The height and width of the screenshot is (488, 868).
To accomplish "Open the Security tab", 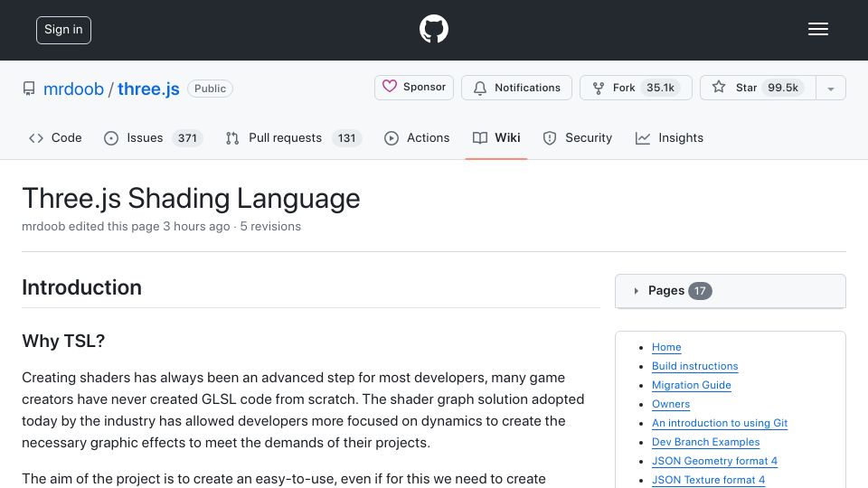I will 578,138.
